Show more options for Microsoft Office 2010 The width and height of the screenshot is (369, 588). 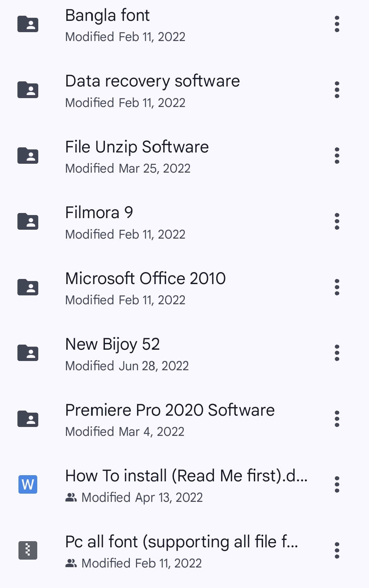337,287
